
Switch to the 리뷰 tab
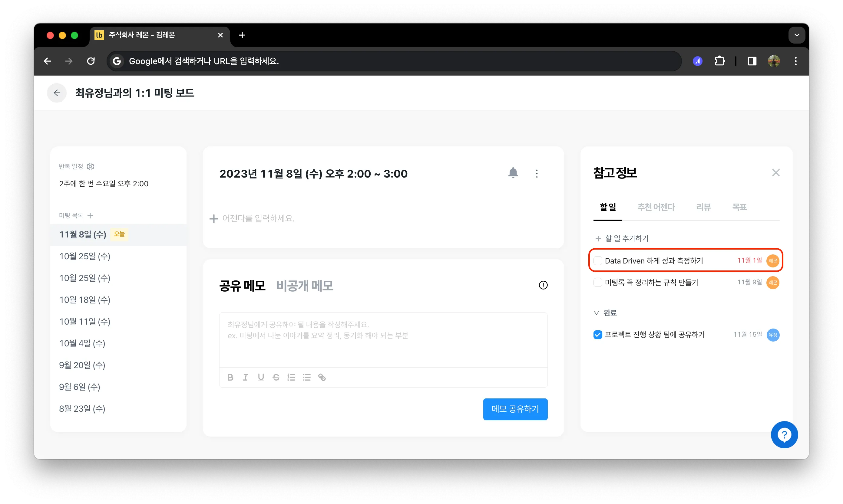[703, 207]
